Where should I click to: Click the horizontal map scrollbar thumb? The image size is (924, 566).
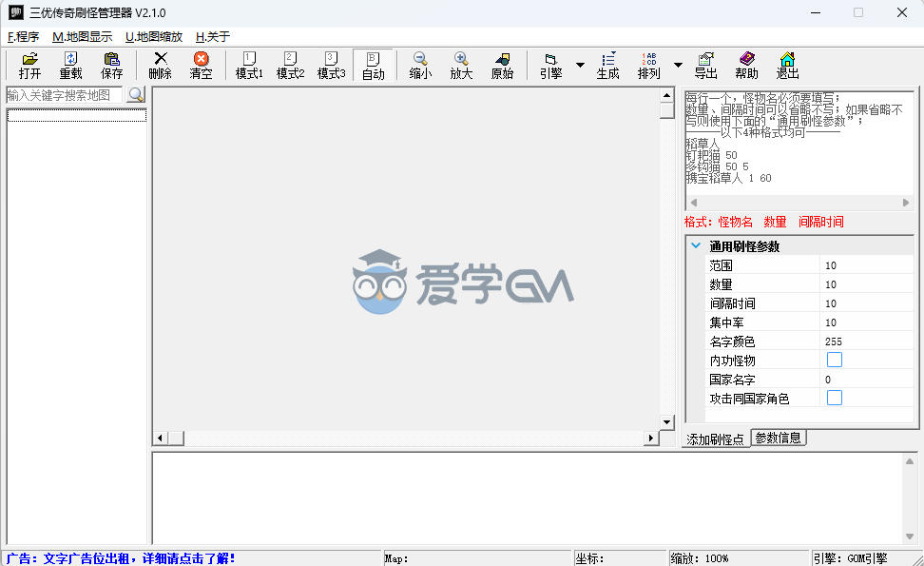click(x=176, y=439)
